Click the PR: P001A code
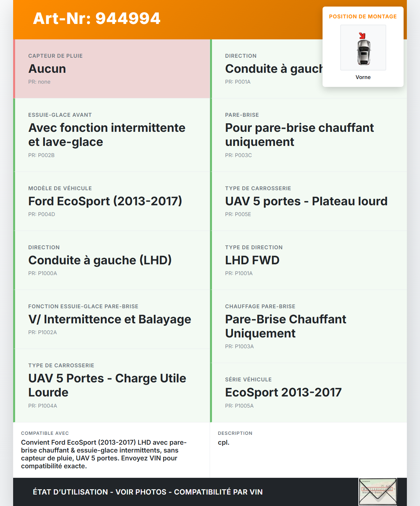 [x=238, y=82]
